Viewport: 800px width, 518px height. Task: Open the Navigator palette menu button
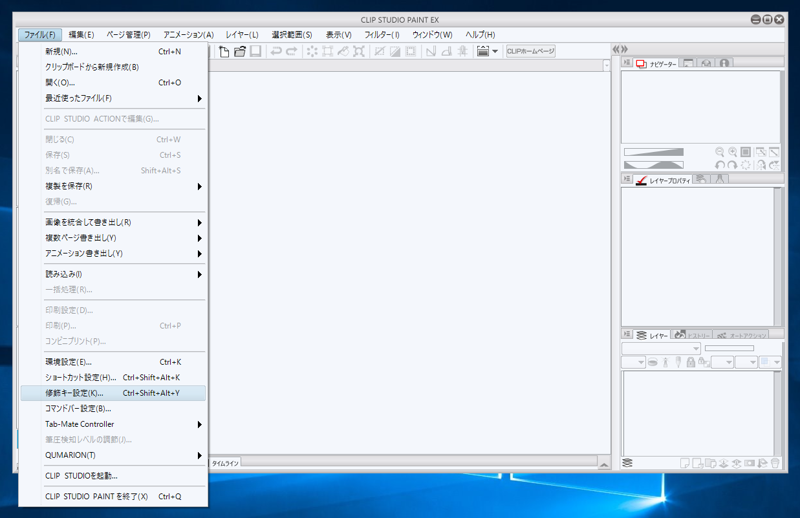pyautogui.click(x=627, y=62)
